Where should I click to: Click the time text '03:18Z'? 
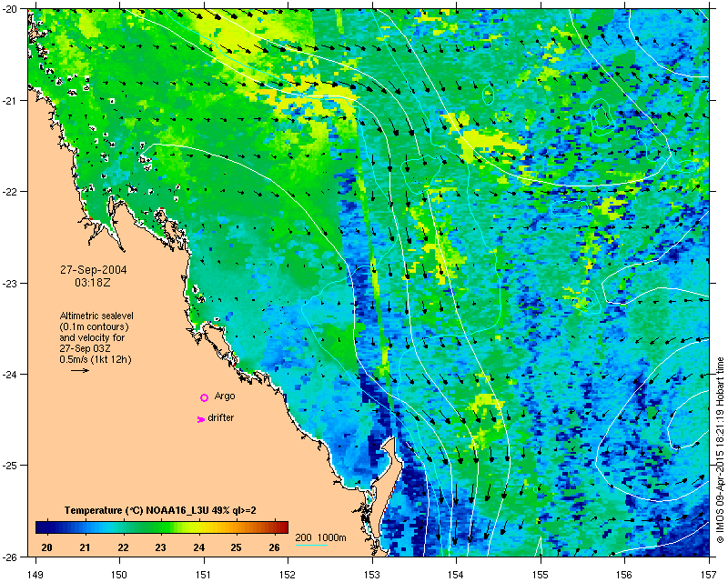[x=93, y=282]
